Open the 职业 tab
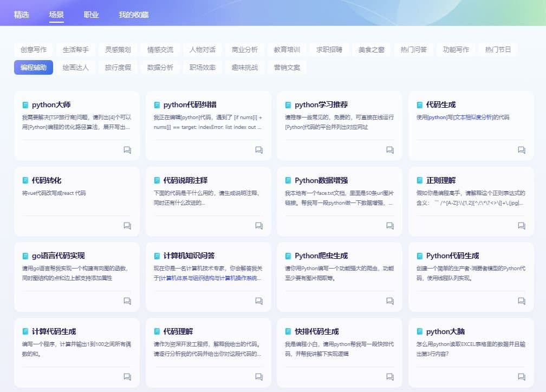The width and height of the screenshot is (546, 392). click(x=91, y=15)
